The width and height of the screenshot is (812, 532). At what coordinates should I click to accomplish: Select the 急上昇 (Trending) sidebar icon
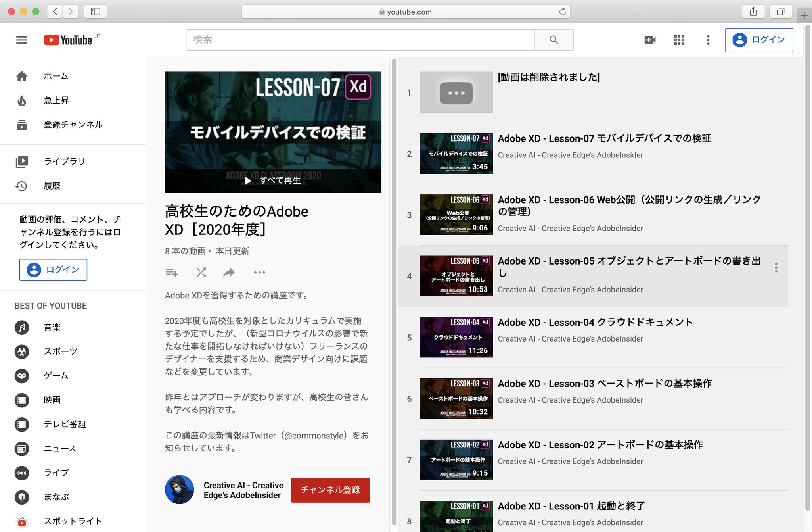point(22,100)
